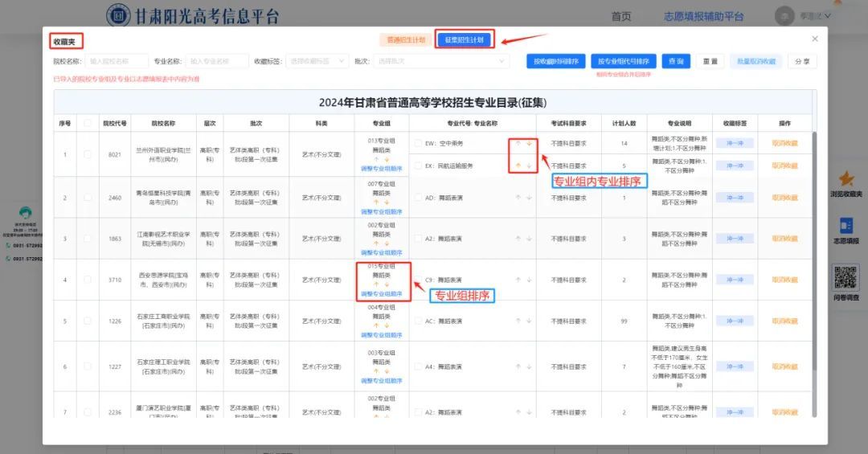This screenshot has width=868, height=454.
Task: Move the AD 舞蹈表演 major down
Action: (x=529, y=198)
